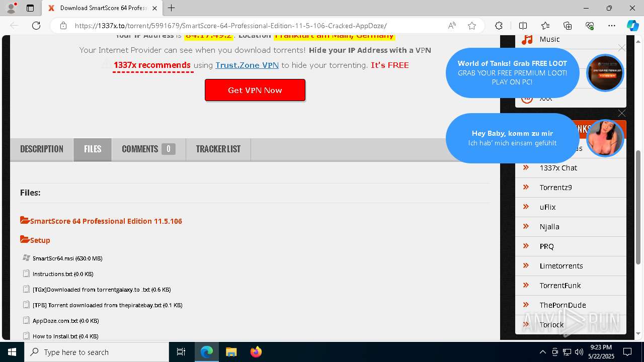Open the Hey Baby chat bubble
Screen dimensions: 644x362
coord(512,138)
